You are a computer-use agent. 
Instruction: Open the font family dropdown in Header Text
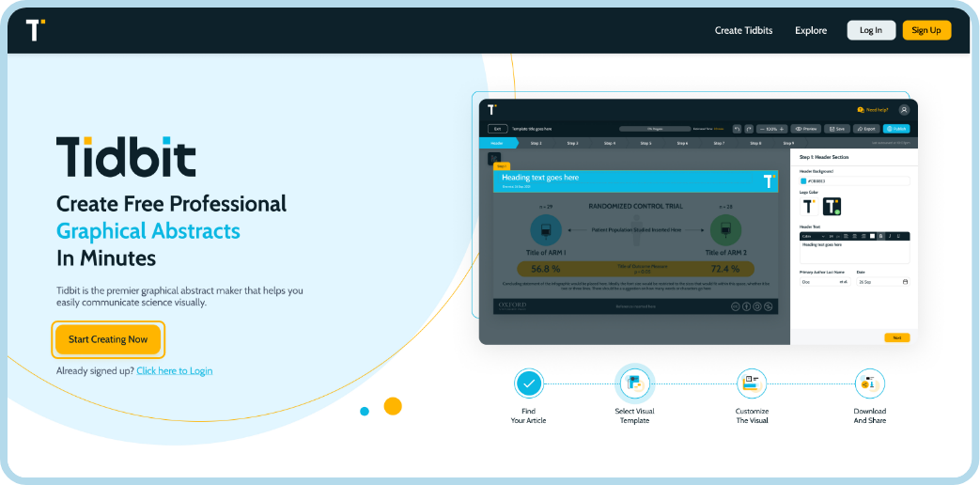813,236
